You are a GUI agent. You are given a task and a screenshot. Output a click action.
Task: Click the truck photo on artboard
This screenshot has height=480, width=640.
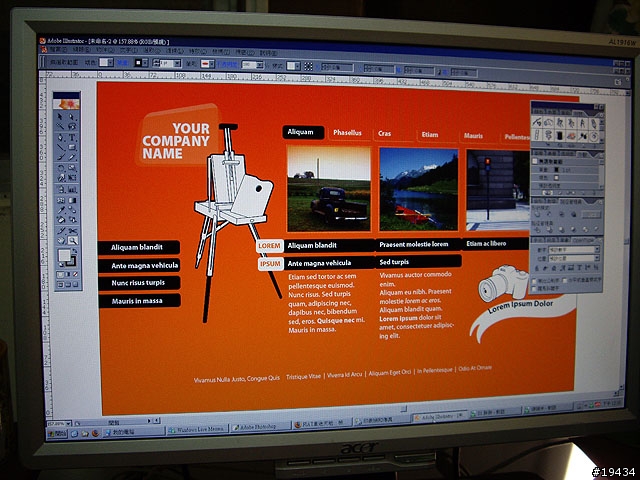click(329, 189)
